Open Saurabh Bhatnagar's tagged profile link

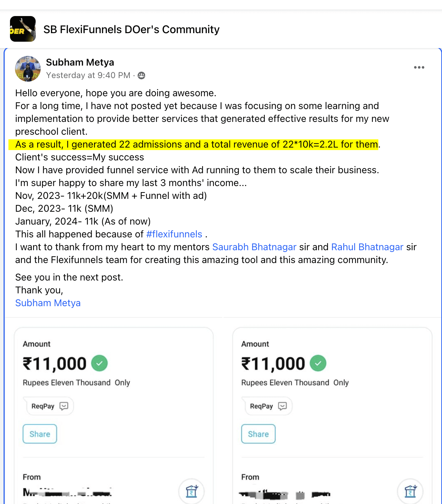(x=254, y=247)
